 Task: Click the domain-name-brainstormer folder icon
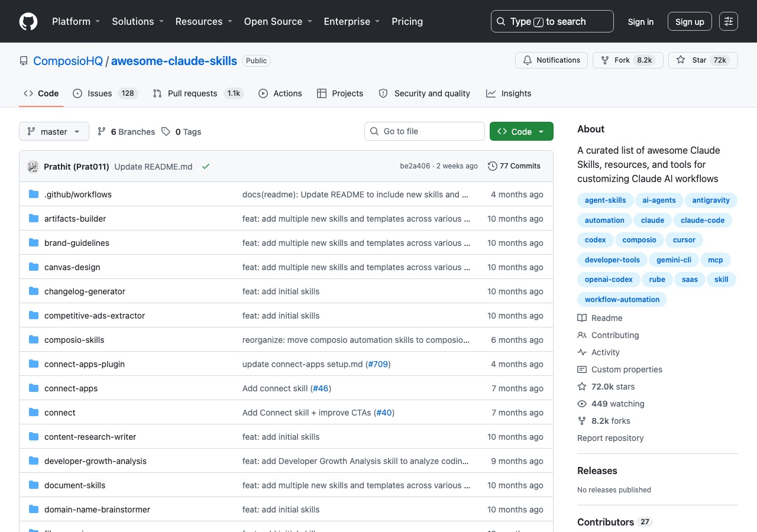[34, 510]
